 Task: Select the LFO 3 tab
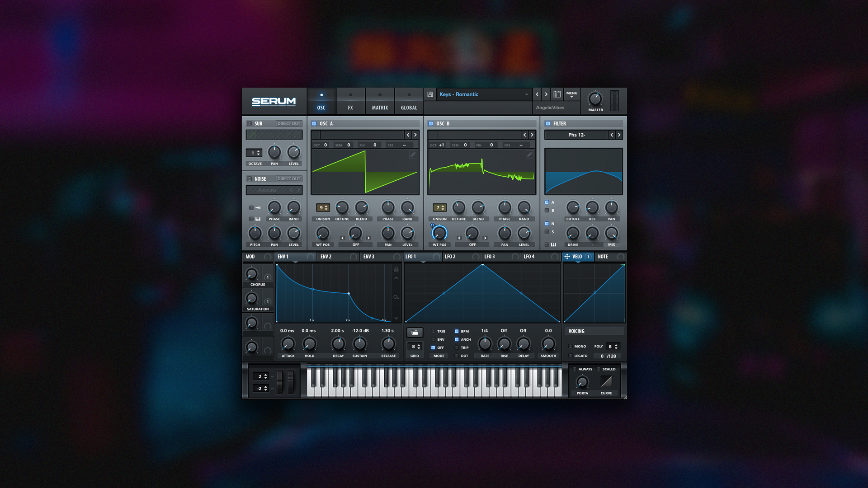point(501,257)
